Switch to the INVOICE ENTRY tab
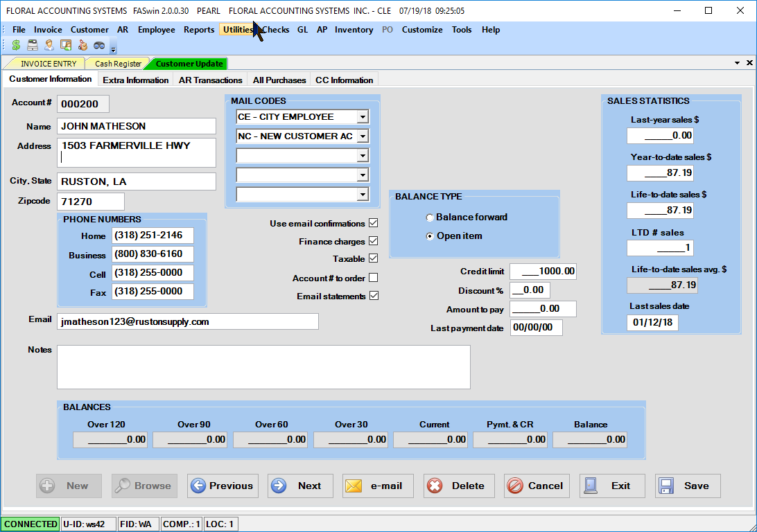 [49, 64]
